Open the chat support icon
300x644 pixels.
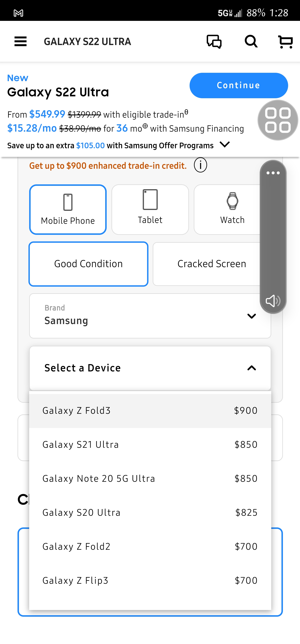point(214,42)
